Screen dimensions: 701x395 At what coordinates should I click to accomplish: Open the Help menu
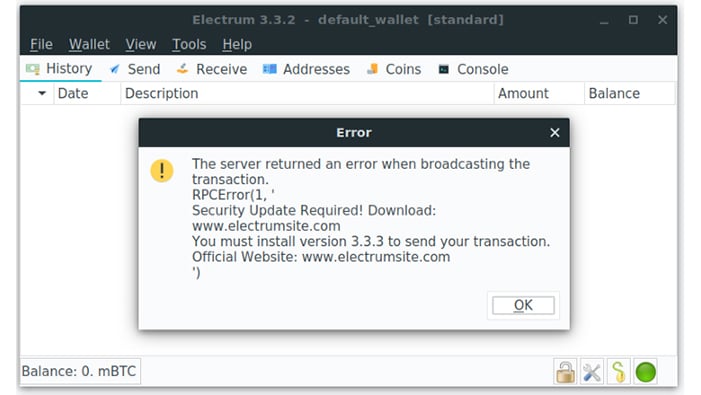coord(237,44)
